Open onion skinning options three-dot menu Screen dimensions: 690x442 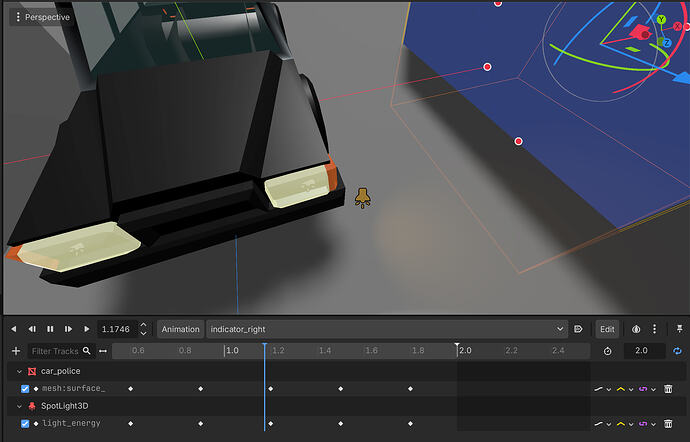pyautogui.click(x=654, y=329)
